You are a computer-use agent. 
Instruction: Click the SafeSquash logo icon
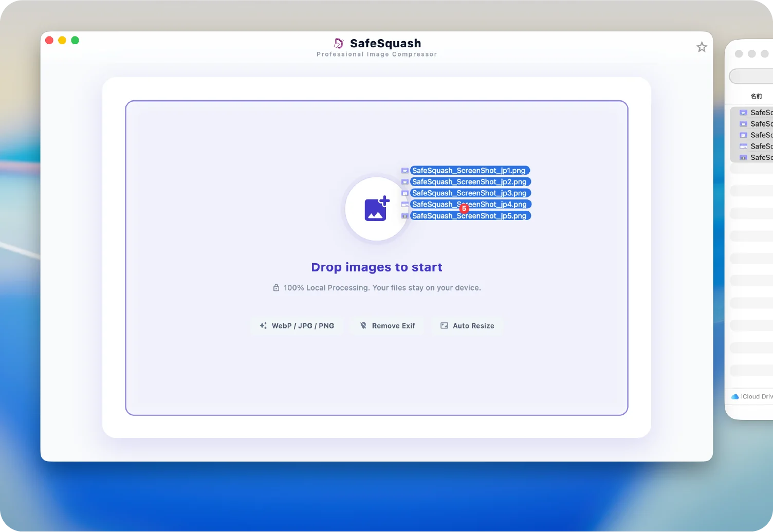pyautogui.click(x=339, y=43)
